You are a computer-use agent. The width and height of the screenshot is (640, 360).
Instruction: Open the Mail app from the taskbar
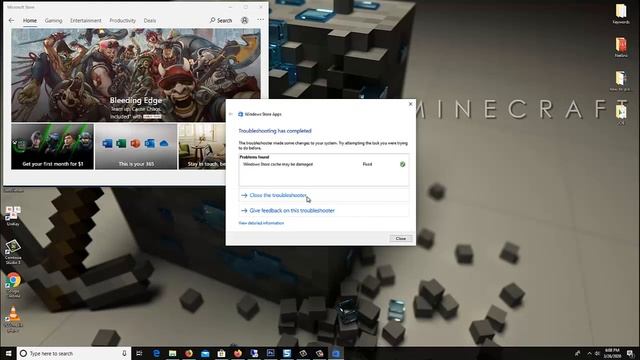tap(205, 353)
